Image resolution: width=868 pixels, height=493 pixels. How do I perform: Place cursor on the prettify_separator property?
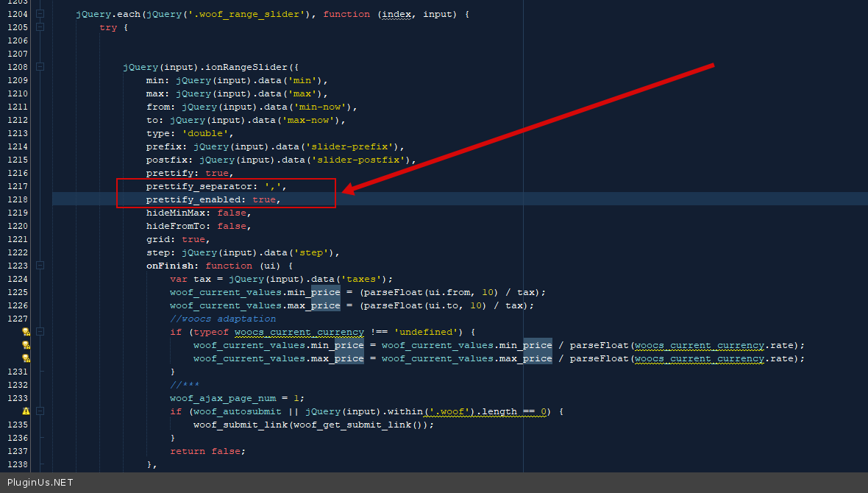tap(199, 186)
